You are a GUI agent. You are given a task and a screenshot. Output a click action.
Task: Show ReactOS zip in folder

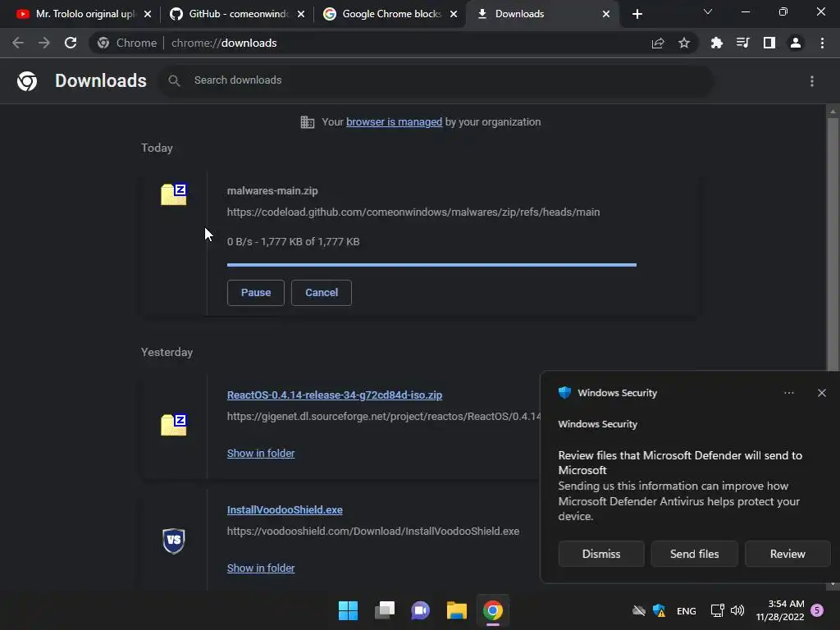click(261, 453)
